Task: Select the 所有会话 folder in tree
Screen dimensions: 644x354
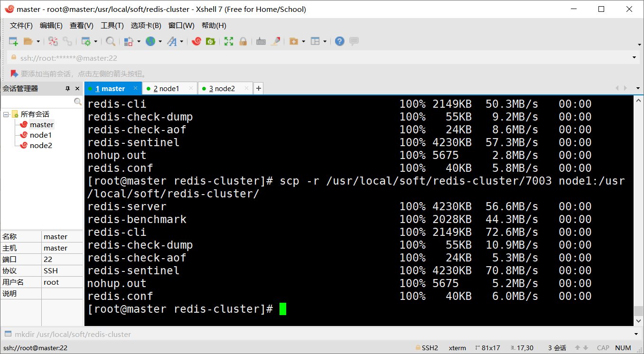Action: click(x=35, y=114)
